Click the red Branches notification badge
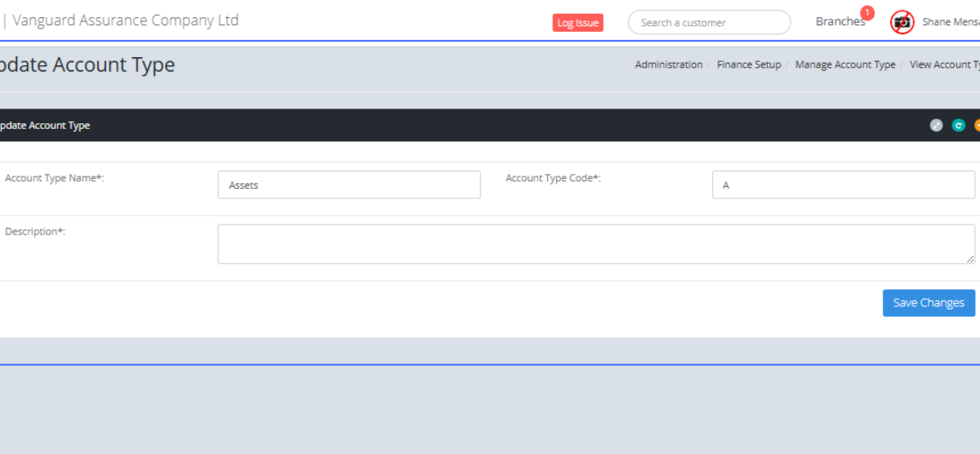 tap(866, 13)
